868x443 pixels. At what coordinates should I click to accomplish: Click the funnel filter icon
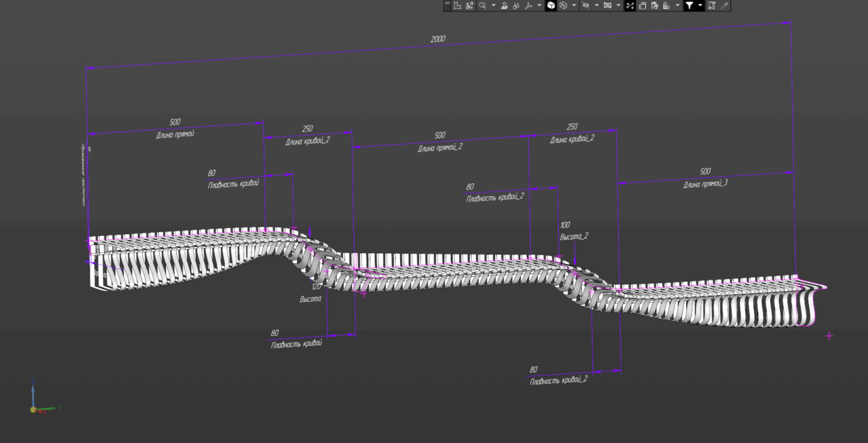(689, 5)
